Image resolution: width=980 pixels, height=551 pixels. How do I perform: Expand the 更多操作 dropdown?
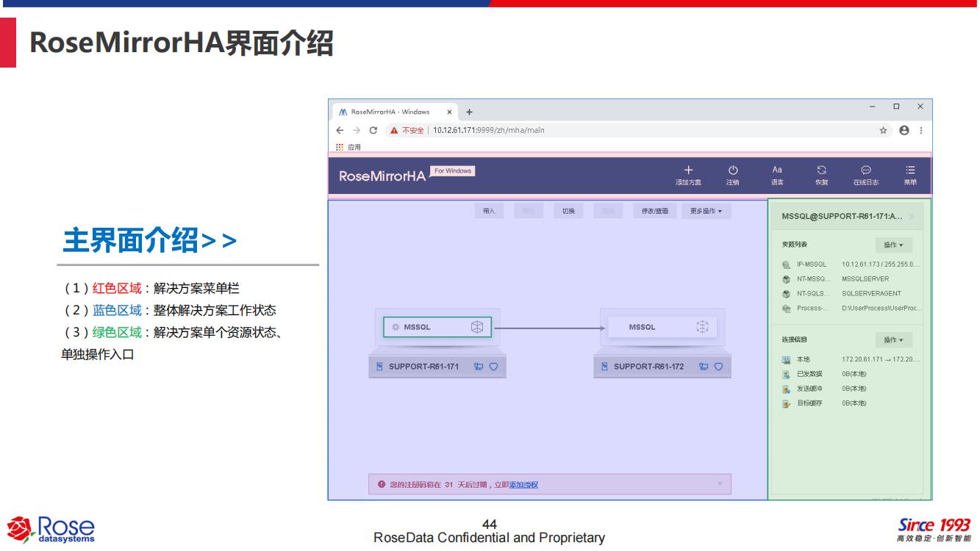[x=707, y=212]
